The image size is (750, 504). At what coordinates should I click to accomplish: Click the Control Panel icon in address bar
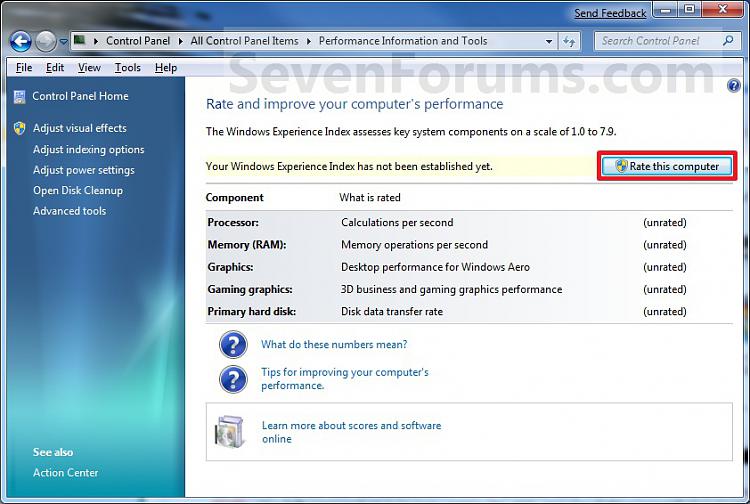coord(80,41)
